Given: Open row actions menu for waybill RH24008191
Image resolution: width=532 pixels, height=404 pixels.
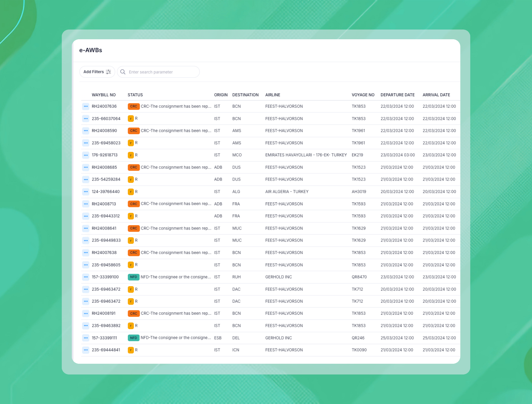Looking at the screenshot, I should 86,313.
